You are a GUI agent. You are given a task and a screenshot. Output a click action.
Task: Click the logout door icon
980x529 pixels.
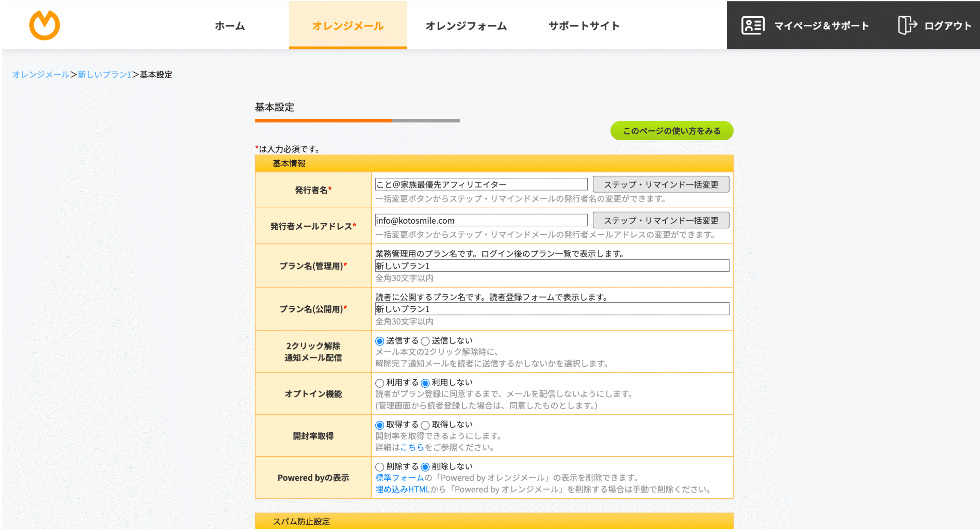tap(907, 26)
